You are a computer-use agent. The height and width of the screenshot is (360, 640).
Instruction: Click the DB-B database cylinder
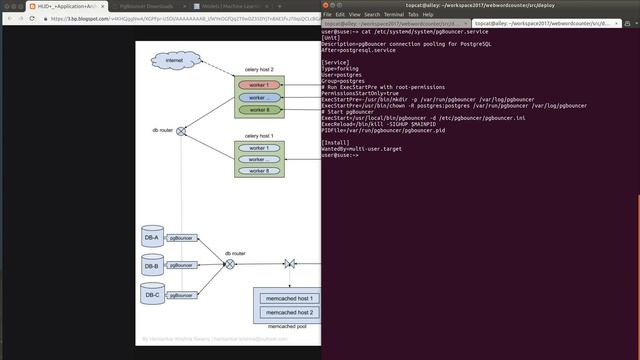[152, 265]
